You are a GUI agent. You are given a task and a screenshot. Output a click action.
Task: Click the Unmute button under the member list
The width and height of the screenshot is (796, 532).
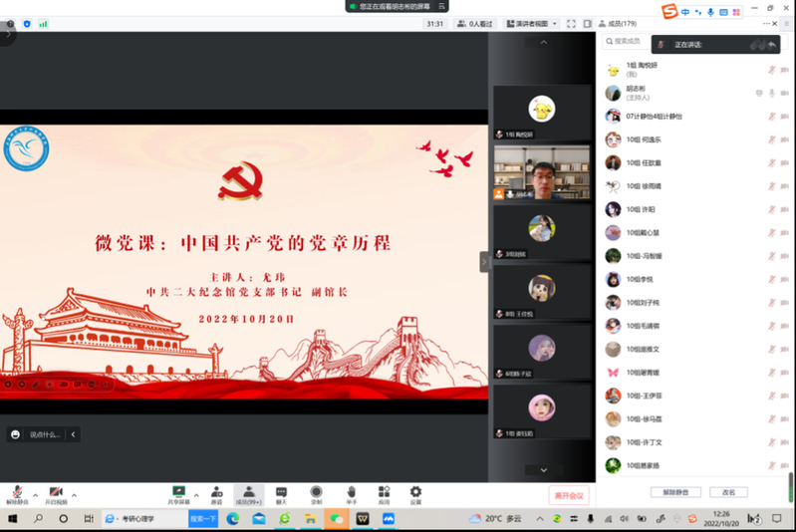(675, 492)
